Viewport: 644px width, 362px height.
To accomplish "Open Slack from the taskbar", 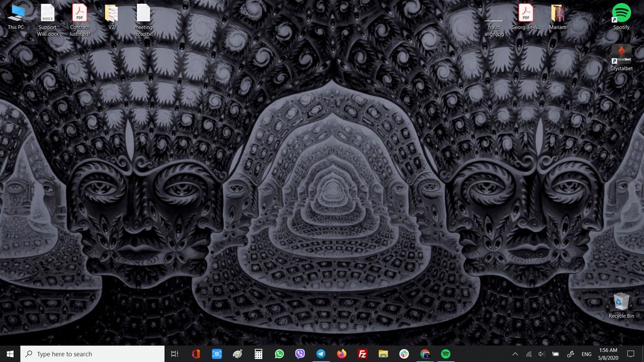I will click(x=404, y=354).
